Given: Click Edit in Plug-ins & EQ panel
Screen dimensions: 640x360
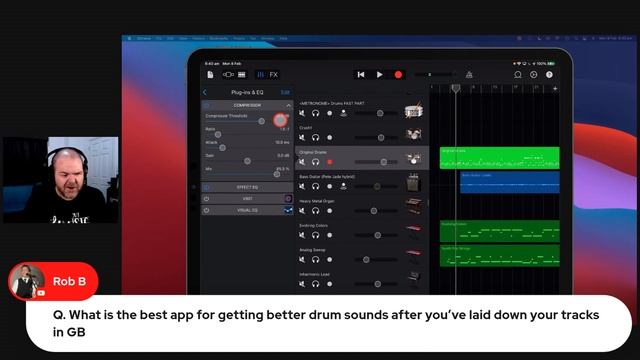Looking at the screenshot, I should tap(285, 93).
